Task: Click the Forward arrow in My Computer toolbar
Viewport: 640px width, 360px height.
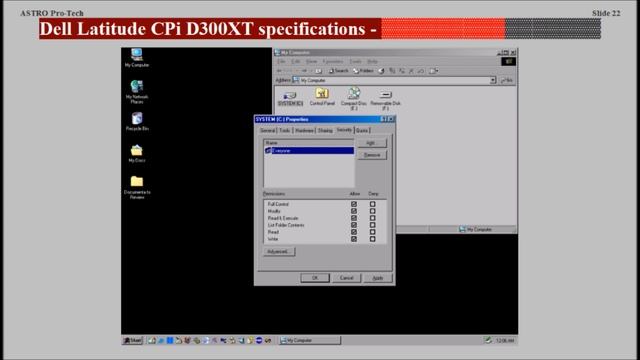Action: click(304, 71)
